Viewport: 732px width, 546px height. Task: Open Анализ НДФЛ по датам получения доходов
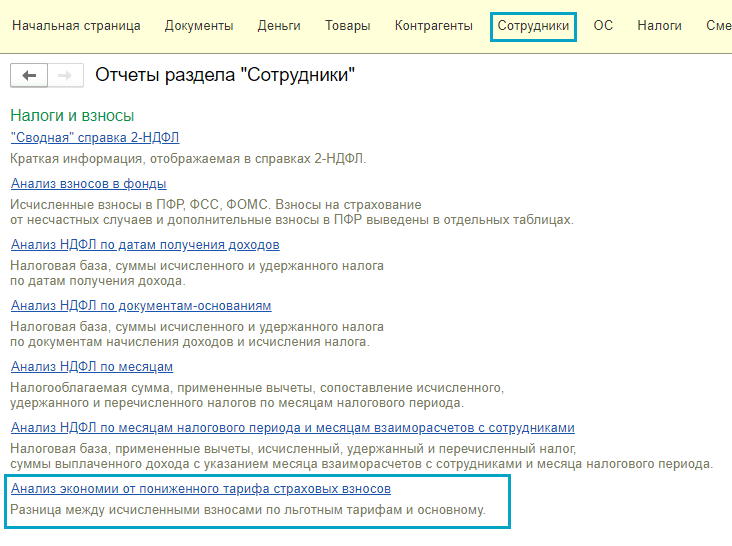[145, 245]
